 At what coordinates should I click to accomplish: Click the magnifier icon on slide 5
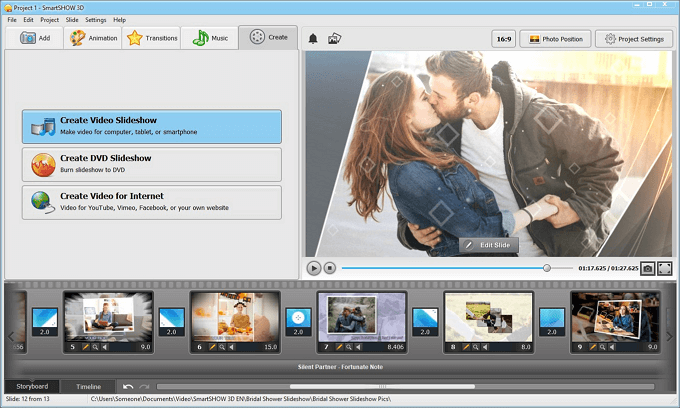[95, 347]
